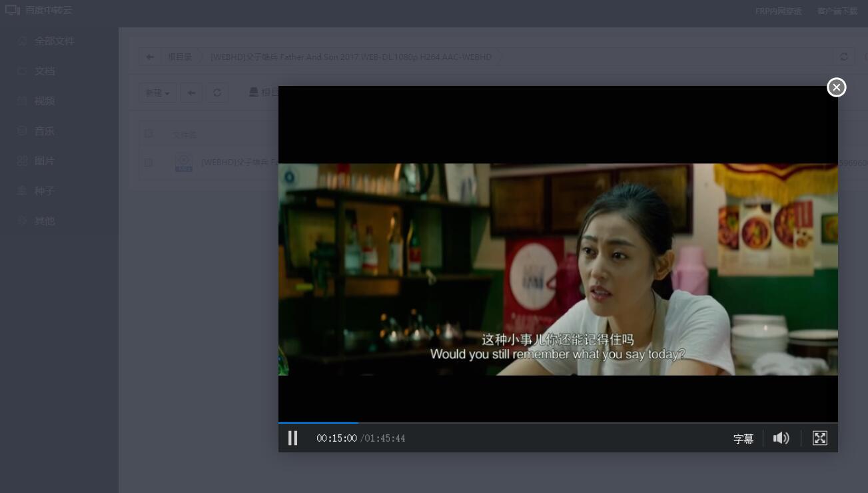Check the WEBHD video file's checkbox
868x493 pixels.
pyautogui.click(x=149, y=163)
